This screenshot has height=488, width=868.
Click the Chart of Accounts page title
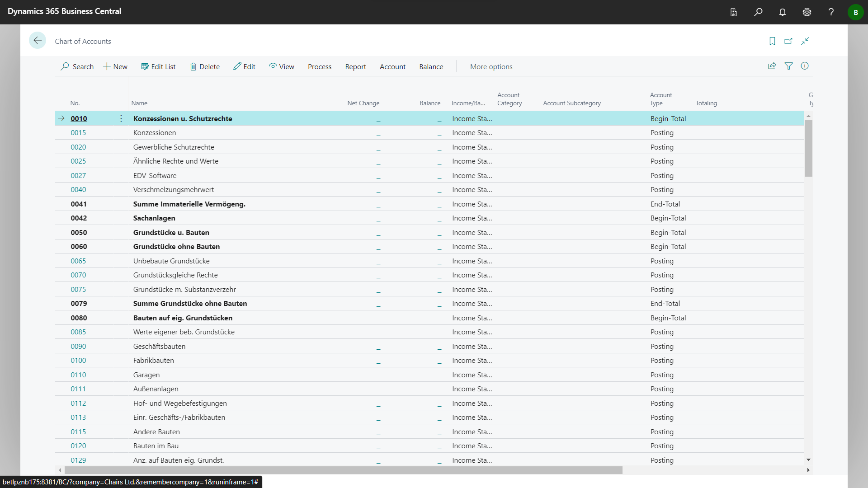point(83,41)
